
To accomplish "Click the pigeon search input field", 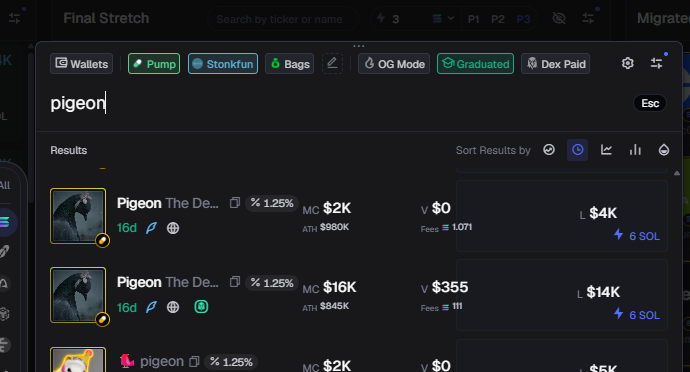I will [x=339, y=103].
